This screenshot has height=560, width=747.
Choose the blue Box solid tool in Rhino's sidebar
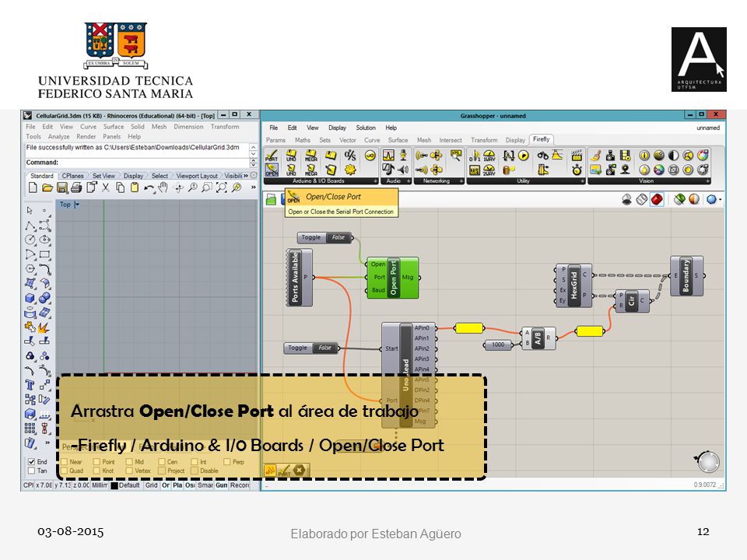click(x=30, y=298)
